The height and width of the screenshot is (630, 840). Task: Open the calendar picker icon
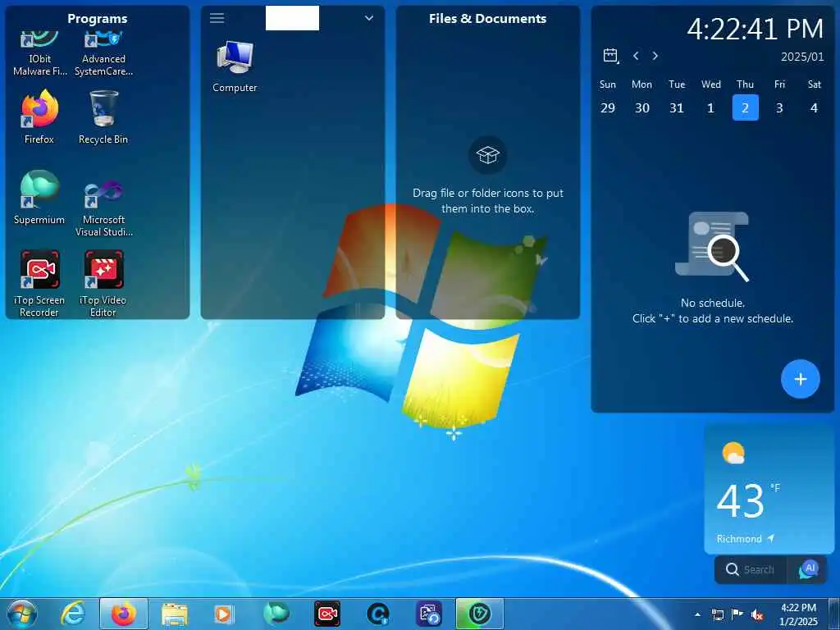point(610,56)
